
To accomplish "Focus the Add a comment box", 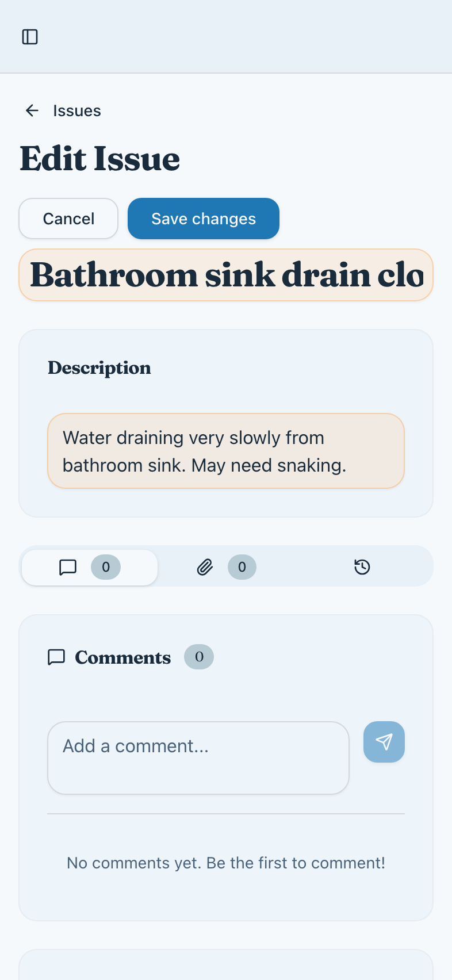I will pos(198,757).
